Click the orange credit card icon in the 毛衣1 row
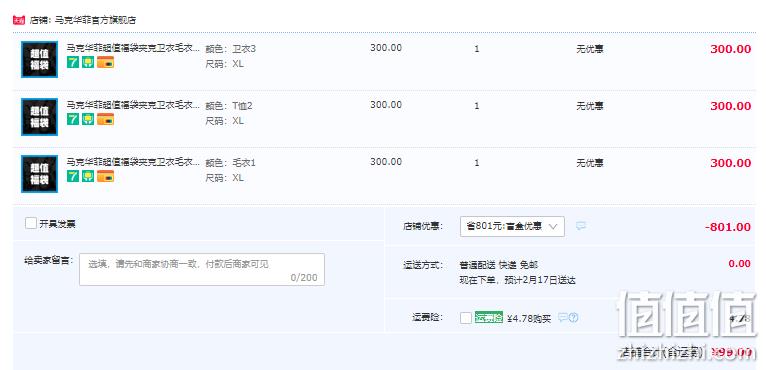The width and height of the screenshot is (766, 370). (x=106, y=176)
